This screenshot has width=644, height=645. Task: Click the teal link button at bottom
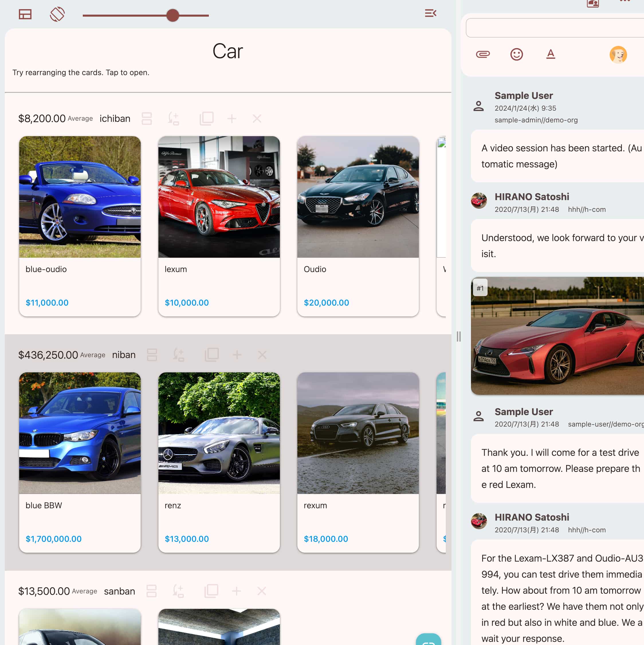coord(429,639)
